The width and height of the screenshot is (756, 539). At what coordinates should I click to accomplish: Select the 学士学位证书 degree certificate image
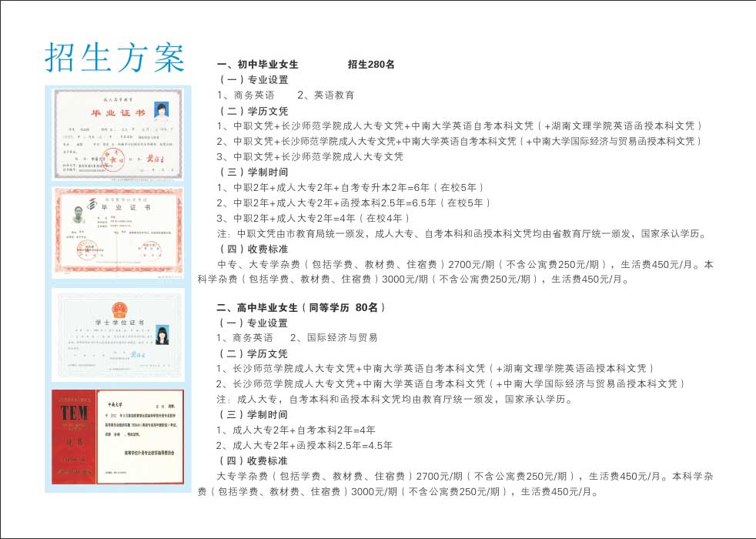[x=118, y=334]
